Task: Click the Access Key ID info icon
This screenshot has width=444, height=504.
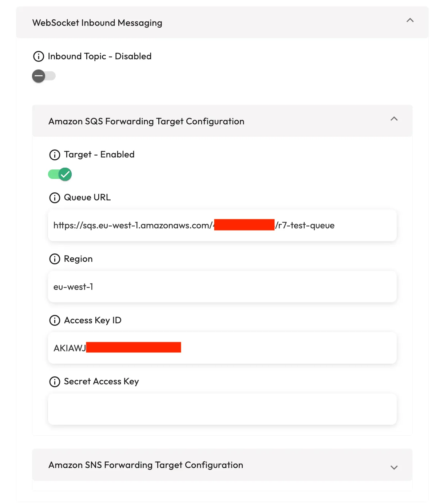Action: pos(55,320)
